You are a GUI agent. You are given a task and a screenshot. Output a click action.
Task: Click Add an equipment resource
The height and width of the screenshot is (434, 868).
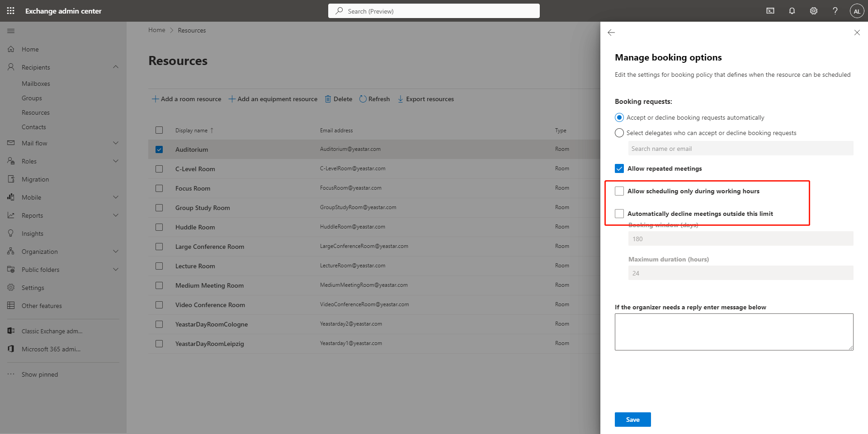(273, 99)
